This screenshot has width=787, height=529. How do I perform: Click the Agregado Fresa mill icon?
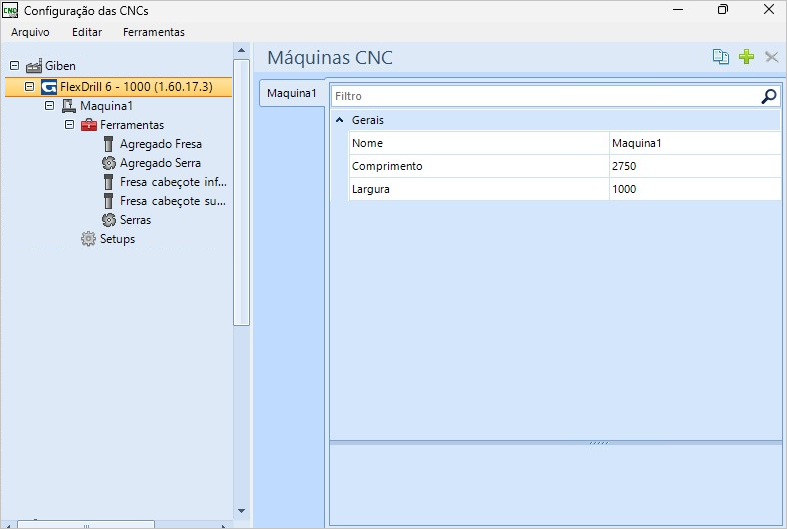tap(108, 144)
